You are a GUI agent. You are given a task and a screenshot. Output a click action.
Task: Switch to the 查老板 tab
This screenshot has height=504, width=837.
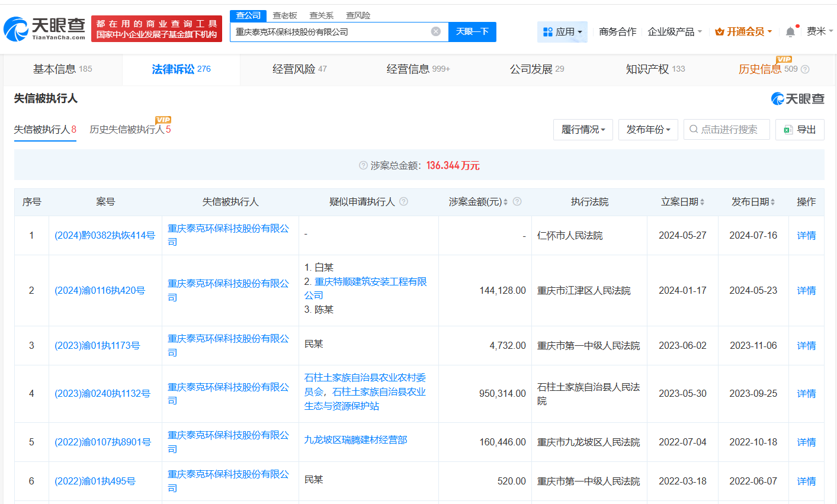284,15
